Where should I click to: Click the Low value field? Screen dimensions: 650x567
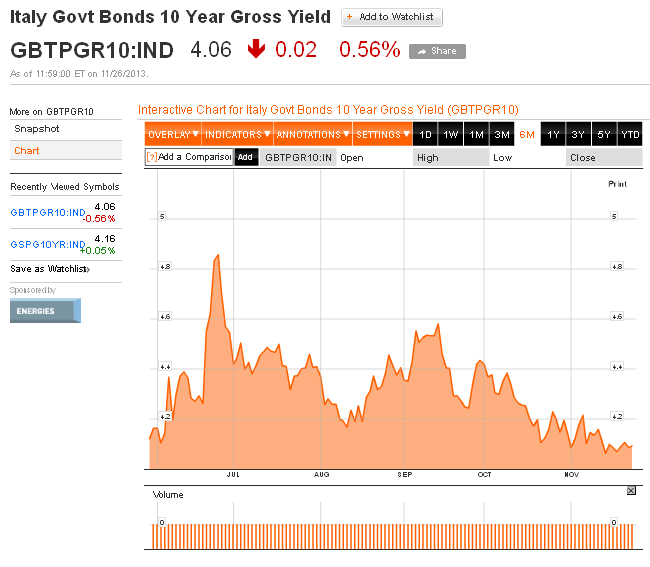(527, 158)
